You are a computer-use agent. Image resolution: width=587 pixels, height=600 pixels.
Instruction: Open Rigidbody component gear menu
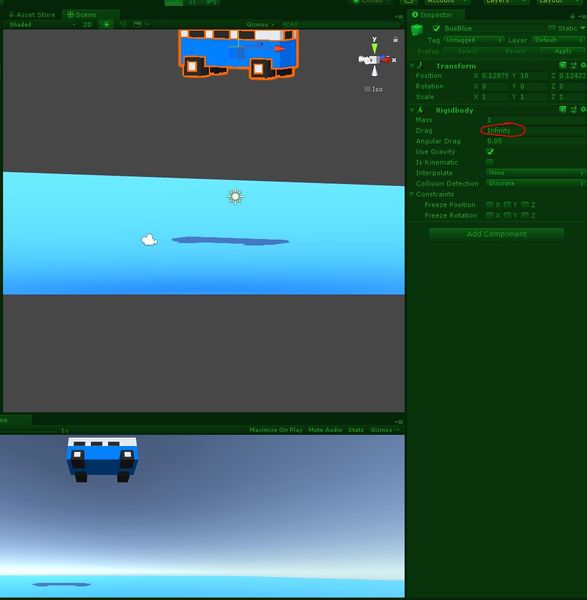coord(583,110)
